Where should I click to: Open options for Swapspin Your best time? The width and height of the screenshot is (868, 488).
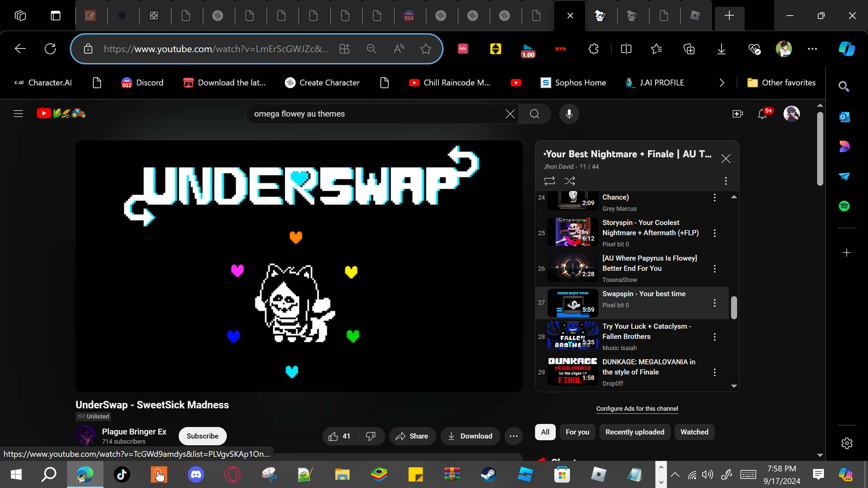tap(714, 303)
